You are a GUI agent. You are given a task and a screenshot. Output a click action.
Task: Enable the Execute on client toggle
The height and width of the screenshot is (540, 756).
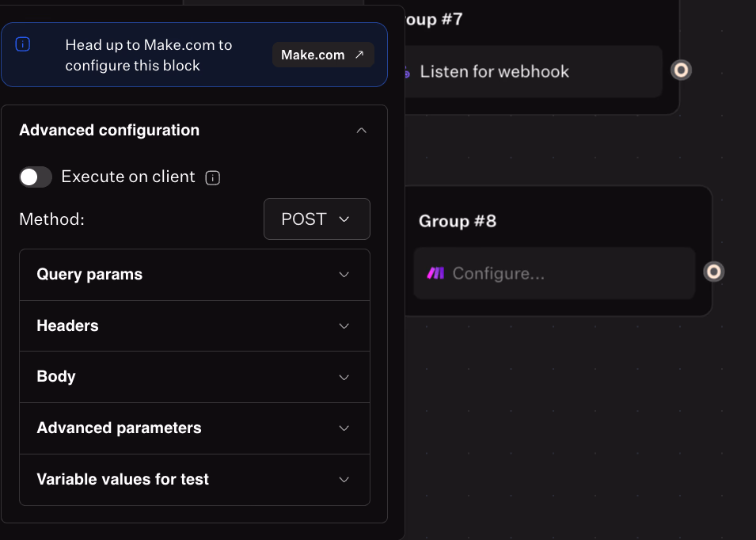tap(36, 177)
